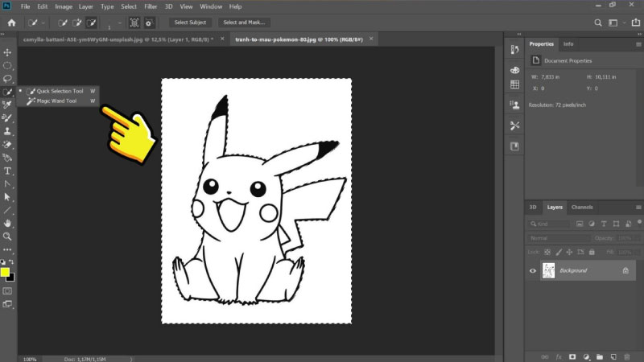Choose New Selection mode in options bar

point(63,23)
